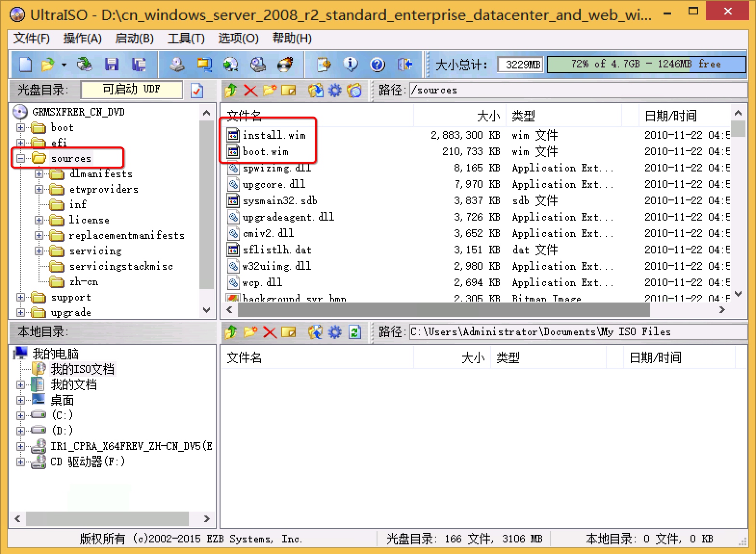
Task: Collapse the sources folder tree node
Action: coord(21,158)
